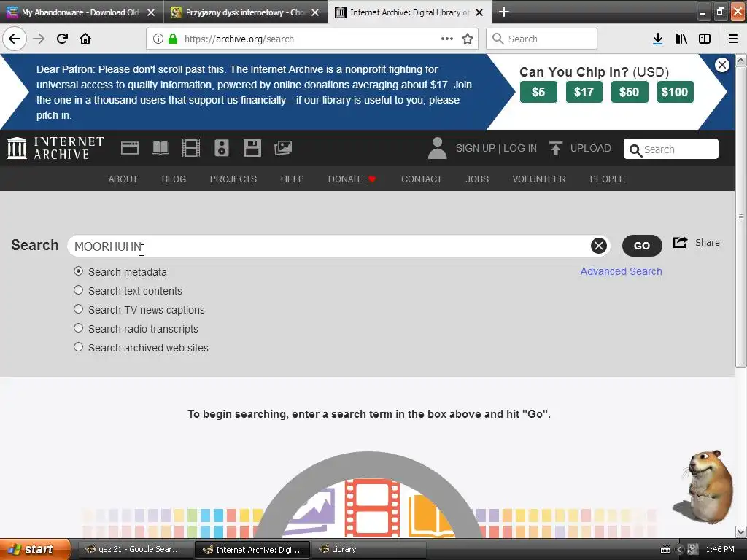Donate $5 button

[538, 92]
